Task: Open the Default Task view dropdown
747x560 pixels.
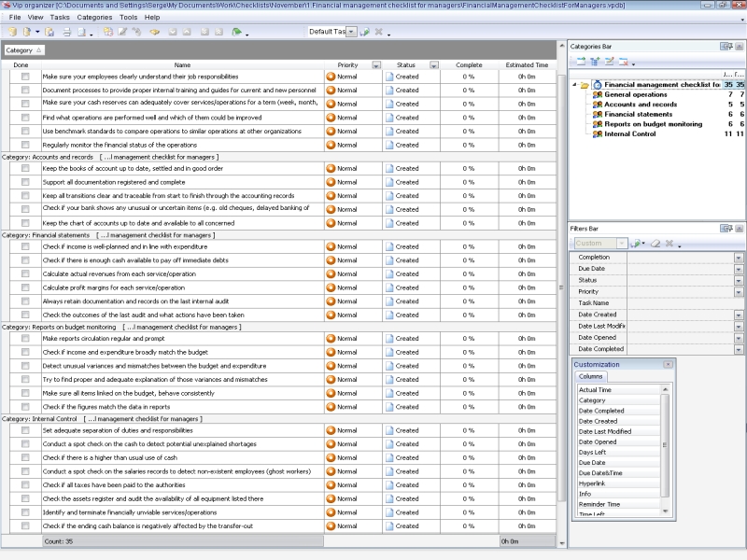Action: [x=351, y=32]
